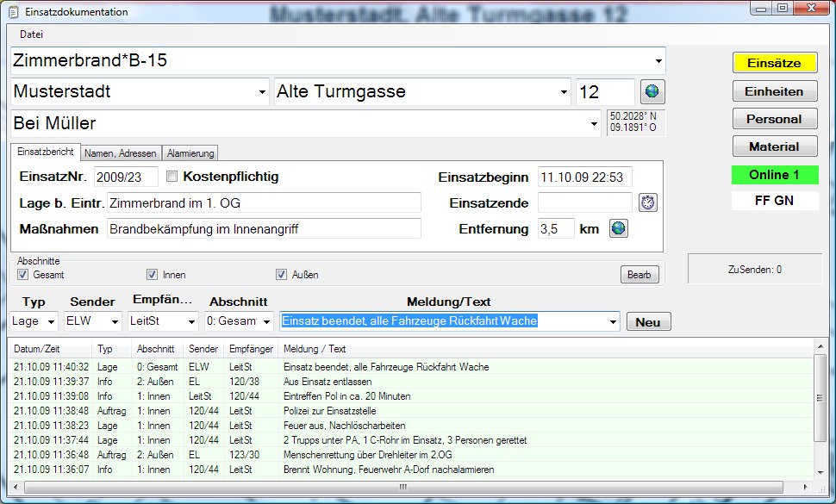Viewport: 836px width, 504px height.
Task: Click the globe icon next to Entfernung km
Action: [x=618, y=229]
